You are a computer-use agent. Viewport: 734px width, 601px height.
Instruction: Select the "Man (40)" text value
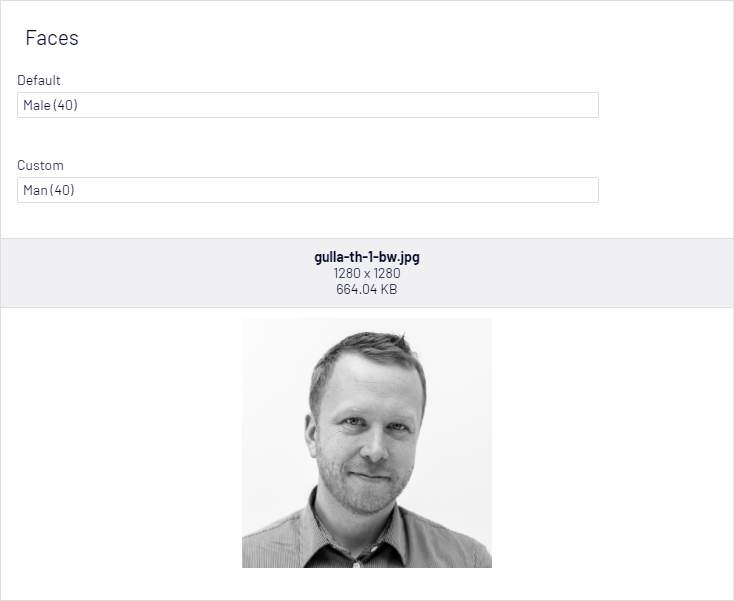pyautogui.click(x=49, y=191)
